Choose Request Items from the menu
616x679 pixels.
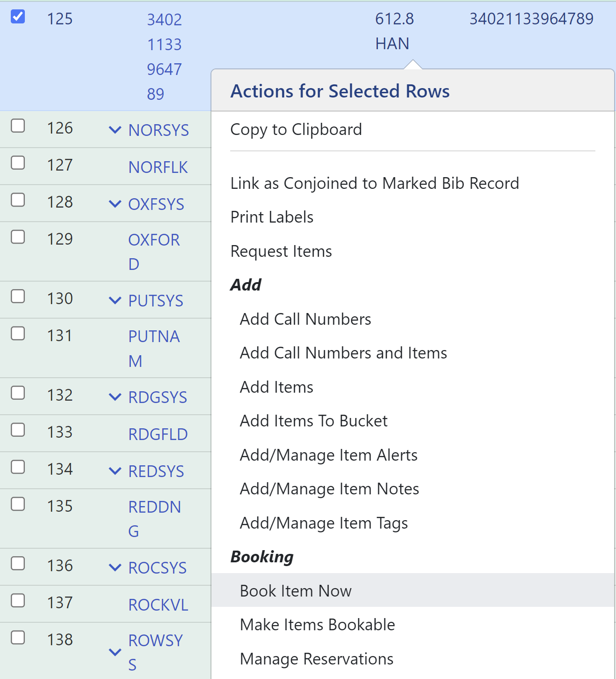(280, 251)
